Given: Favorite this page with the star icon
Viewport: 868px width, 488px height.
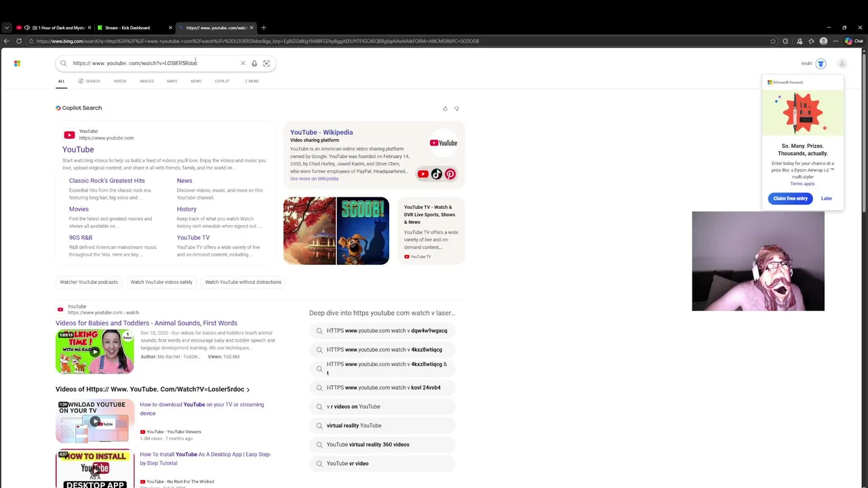Looking at the screenshot, I should pos(772,41).
